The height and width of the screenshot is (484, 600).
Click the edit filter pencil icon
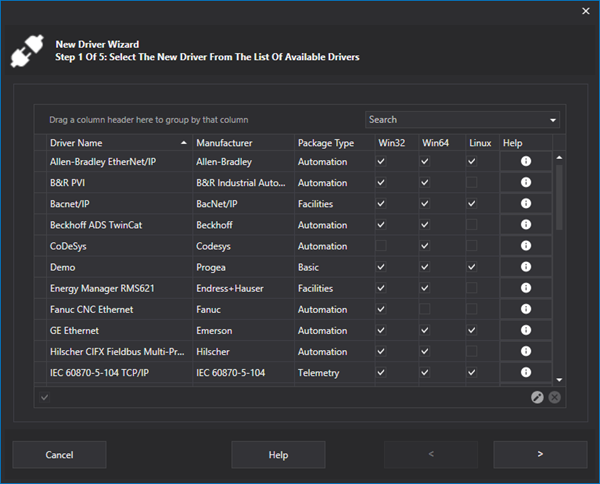[538, 397]
